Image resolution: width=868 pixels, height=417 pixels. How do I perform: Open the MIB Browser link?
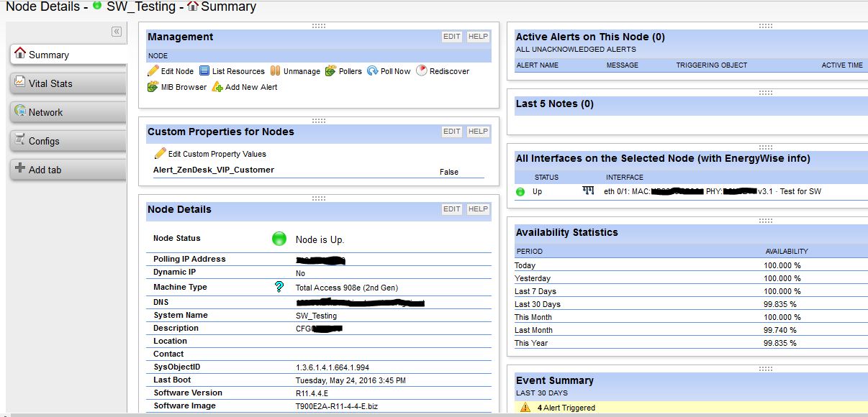pos(184,87)
